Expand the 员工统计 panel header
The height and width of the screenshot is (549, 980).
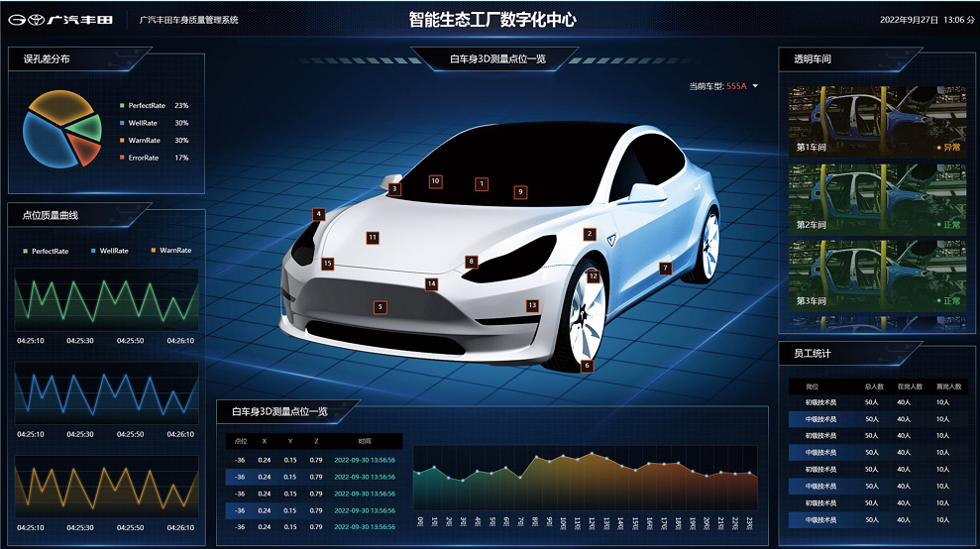pos(813,353)
